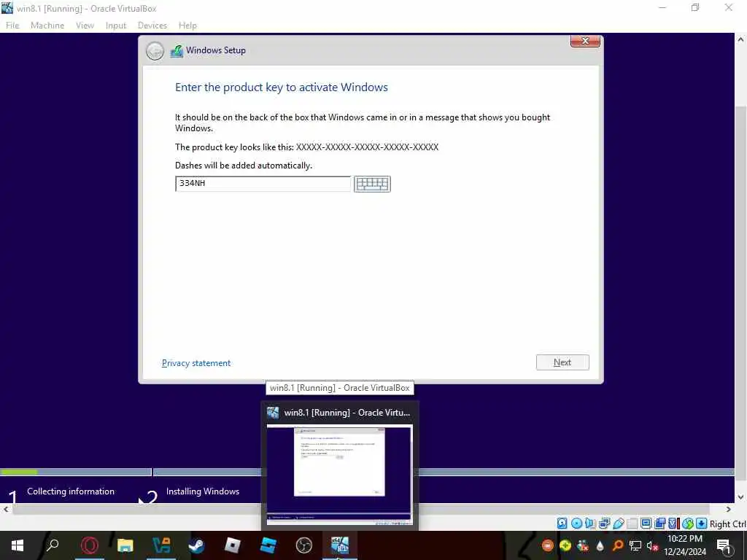Click the optical disc status icon
The height and width of the screenshot is (560, 747).
(x=576, y=524)
